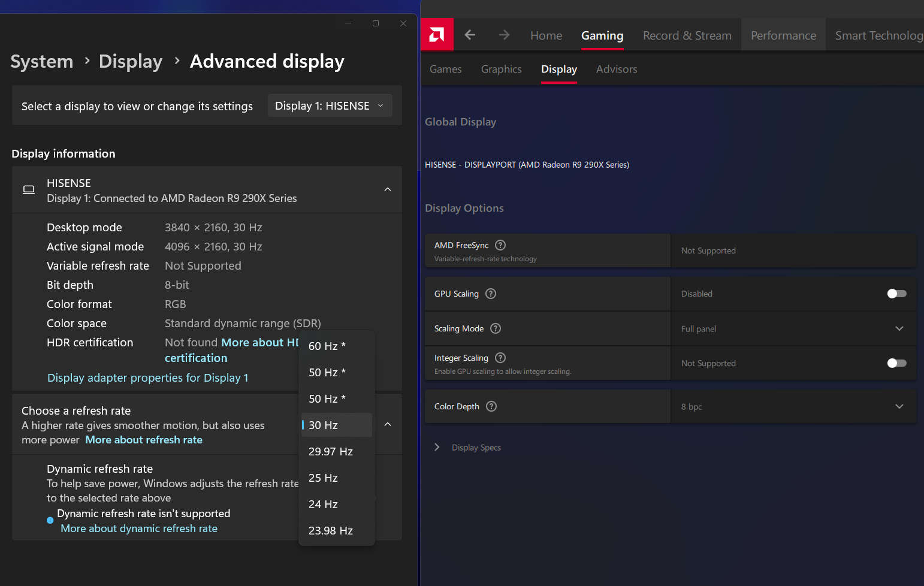Go forward with the right arrow icon
Image resolution: width=924 pixels, height=586 pixels.
(x=504, y=35)
